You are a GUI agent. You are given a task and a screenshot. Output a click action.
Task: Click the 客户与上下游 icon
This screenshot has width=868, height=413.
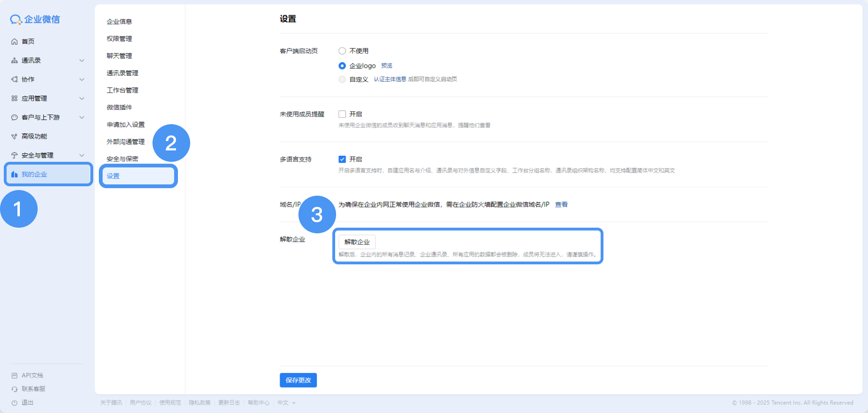click(15, 118)
